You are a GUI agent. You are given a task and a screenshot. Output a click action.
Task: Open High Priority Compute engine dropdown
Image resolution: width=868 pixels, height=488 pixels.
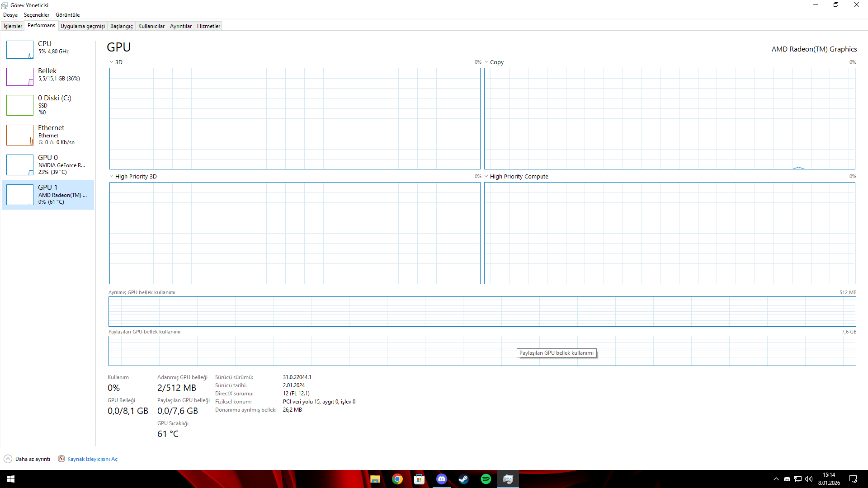[486, 177]
